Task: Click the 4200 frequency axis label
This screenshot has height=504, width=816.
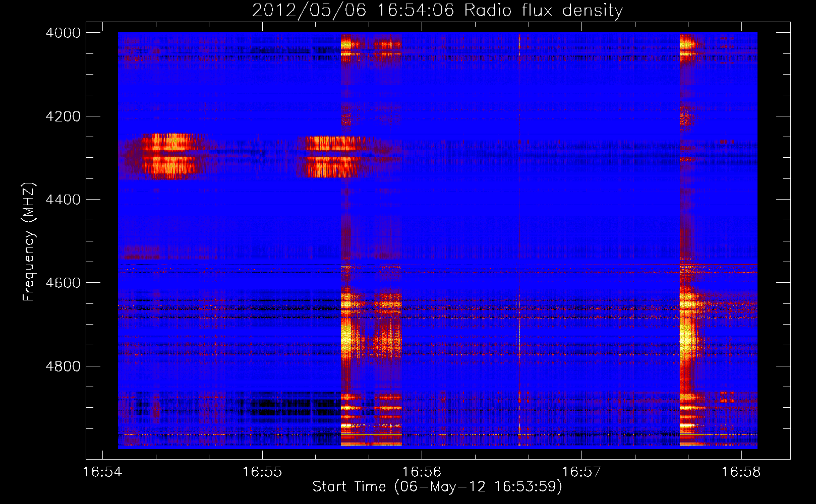Action: pos(63,116)
